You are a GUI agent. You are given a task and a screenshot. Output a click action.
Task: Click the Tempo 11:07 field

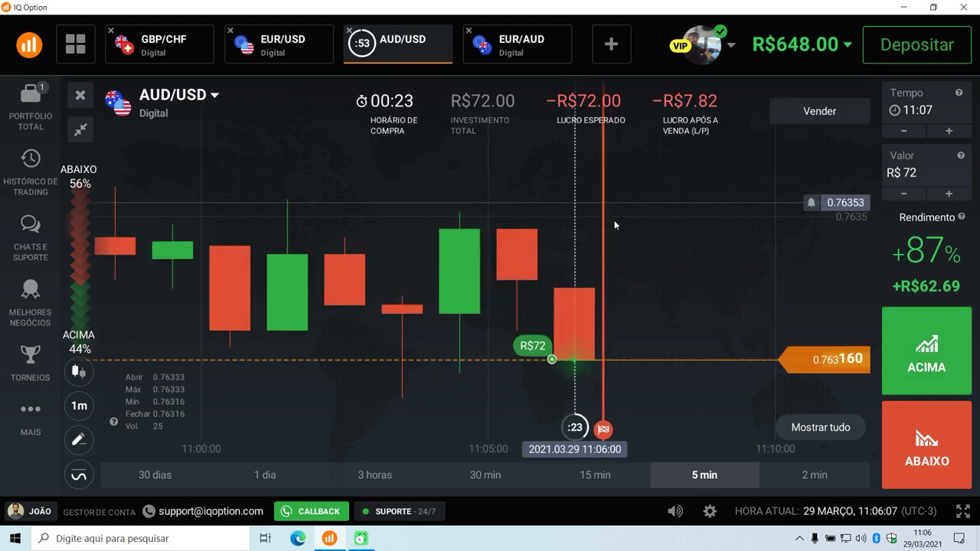click(926, 110)
